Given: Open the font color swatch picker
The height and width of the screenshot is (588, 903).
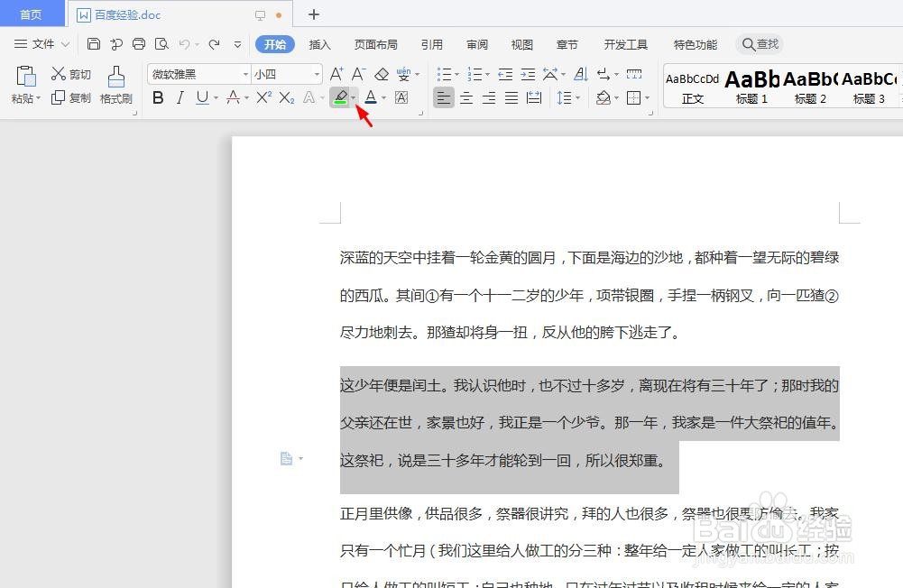Looking at the screenshot, I should click(x=382, y=97).
